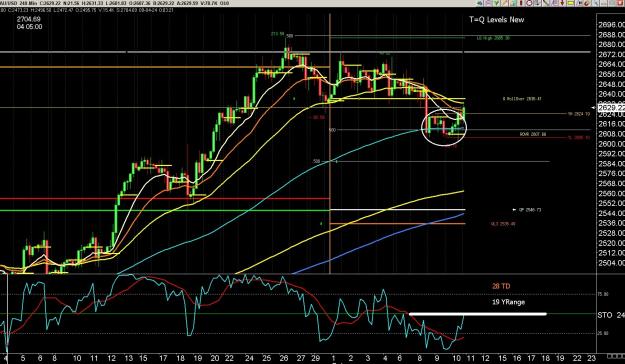The image size is (625, 364).
Task: Click the stochastic 75.00 level label
Action: pyautogui.click(x=603, y=294)
